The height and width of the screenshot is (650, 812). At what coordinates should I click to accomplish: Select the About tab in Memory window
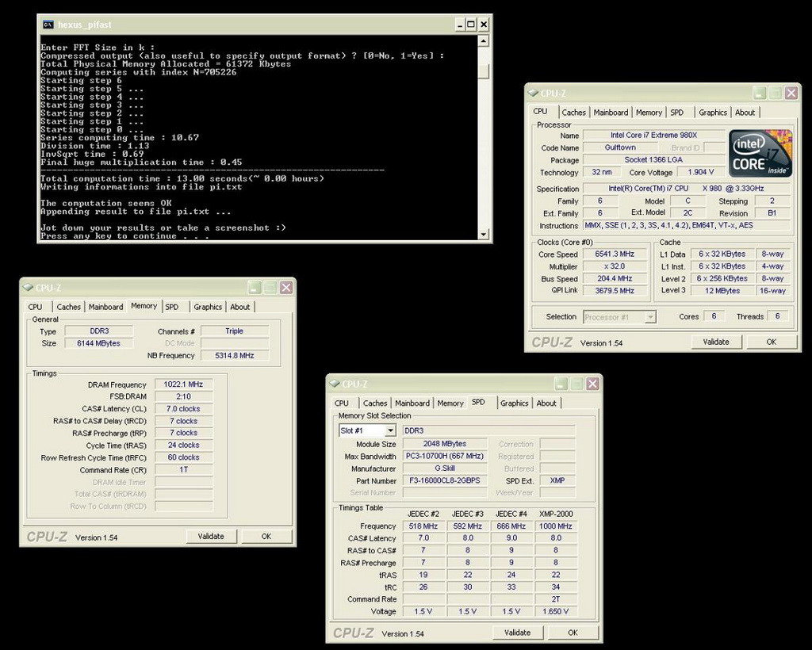pyautogui.click(x=239, y=307)
